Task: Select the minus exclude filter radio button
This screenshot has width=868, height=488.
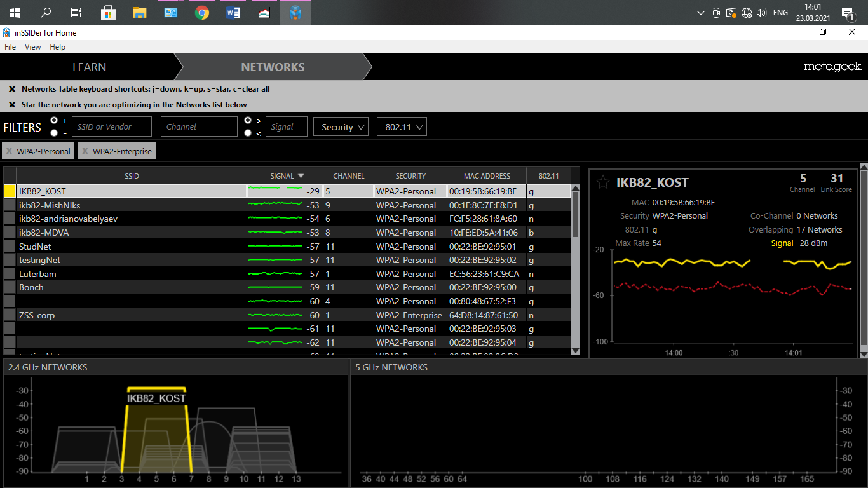Action: pos(54,133)
